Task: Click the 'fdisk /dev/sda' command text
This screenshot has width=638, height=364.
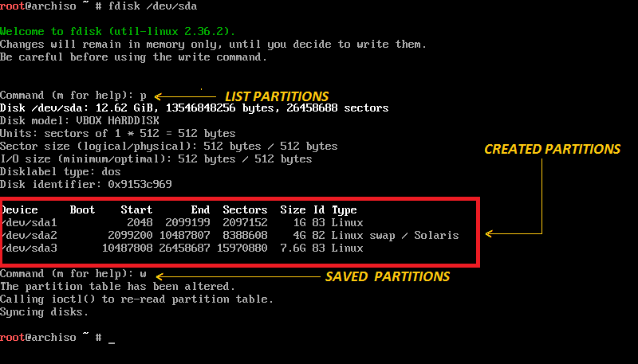Action: coord(152,6)
